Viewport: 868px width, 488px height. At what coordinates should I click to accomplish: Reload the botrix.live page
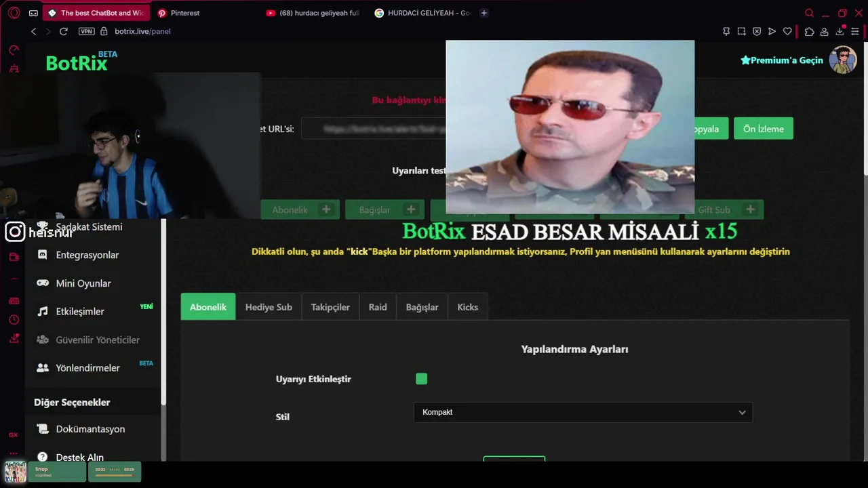(x=64, y=31)
